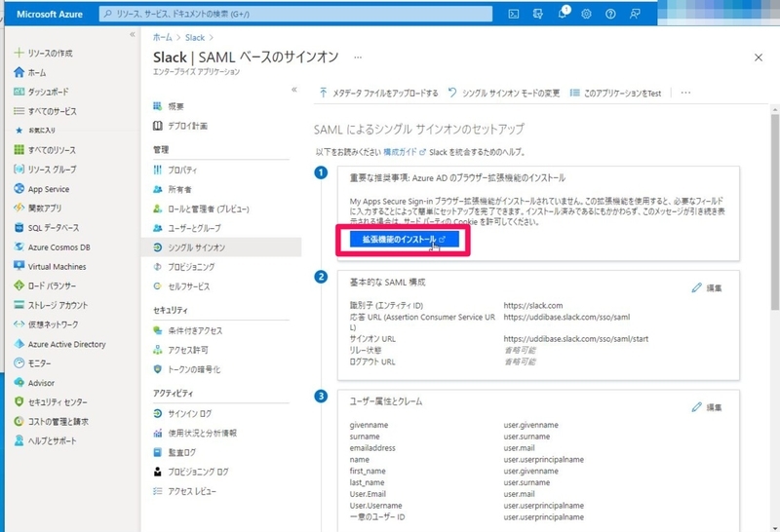Select 所有者 in resource menu

click(x=173, y=189)
